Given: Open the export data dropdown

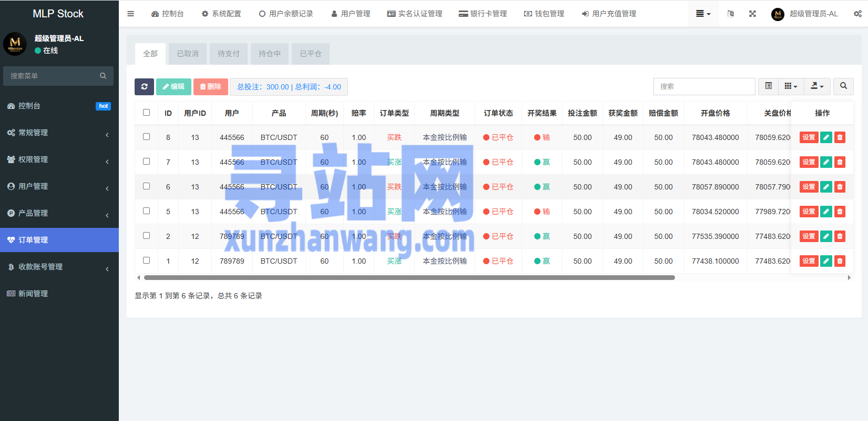Looking at the screenshot, I should (x=817, y=86).
